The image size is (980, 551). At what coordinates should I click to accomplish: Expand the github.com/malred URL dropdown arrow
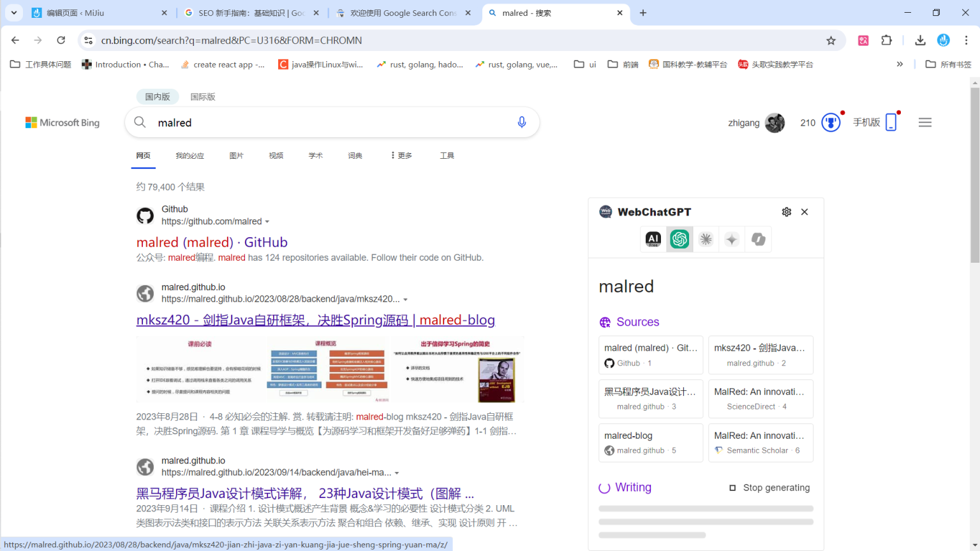click(267, 222)
